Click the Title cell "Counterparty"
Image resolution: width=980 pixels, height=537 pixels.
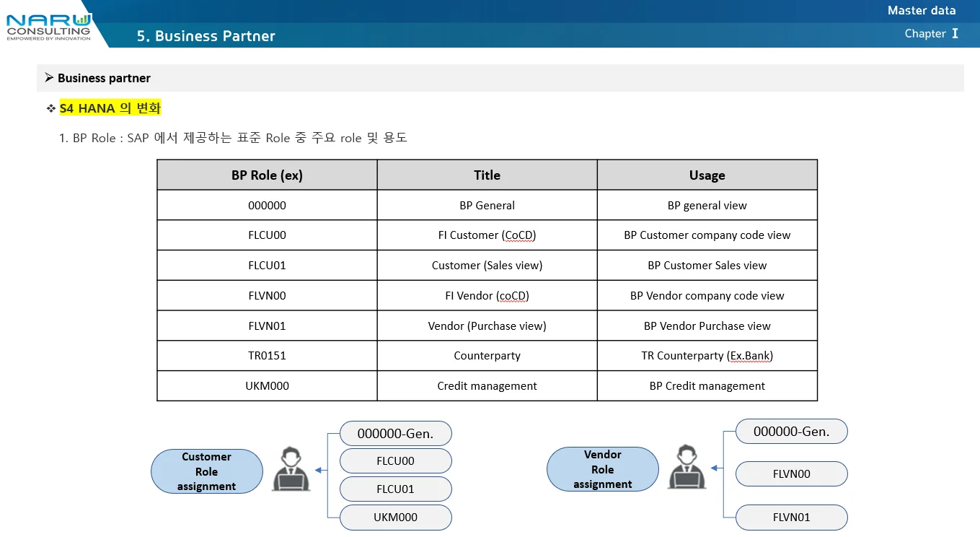487,356
